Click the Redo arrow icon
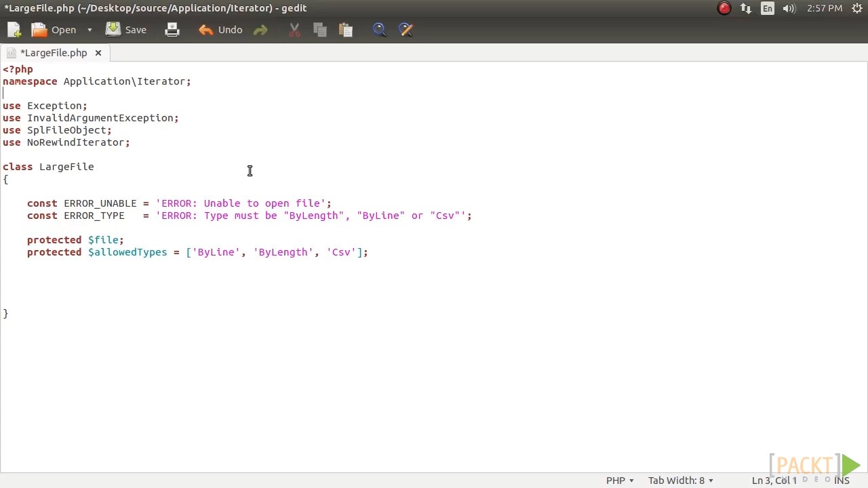 click(x=260, y=30)
